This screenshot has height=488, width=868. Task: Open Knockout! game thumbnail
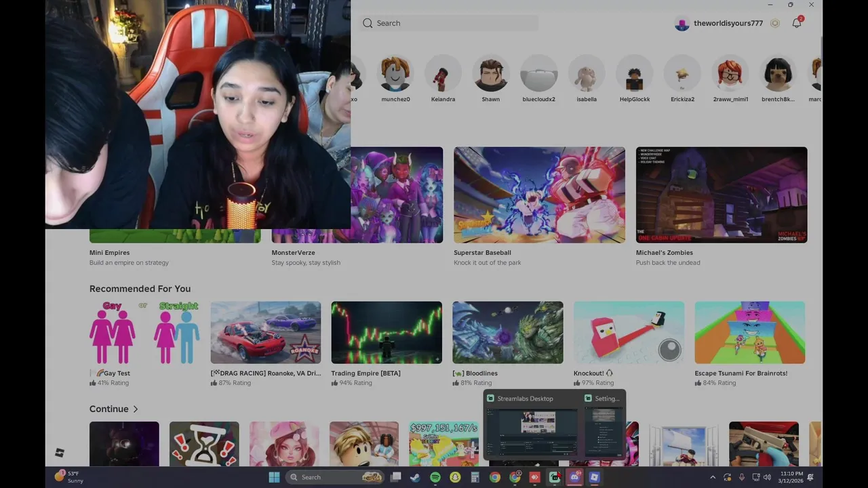click(x=629, y=333)
